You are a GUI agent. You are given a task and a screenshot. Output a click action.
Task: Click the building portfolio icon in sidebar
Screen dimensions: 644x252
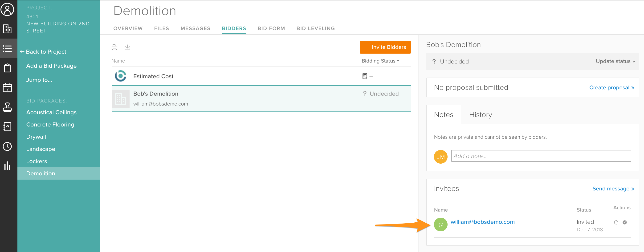(x=8, y=29)
